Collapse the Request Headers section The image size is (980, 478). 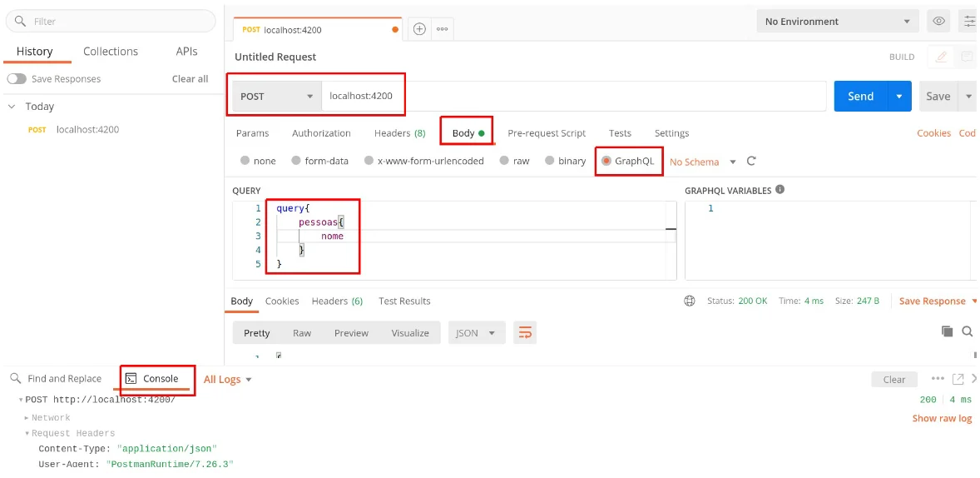point(27,433)
